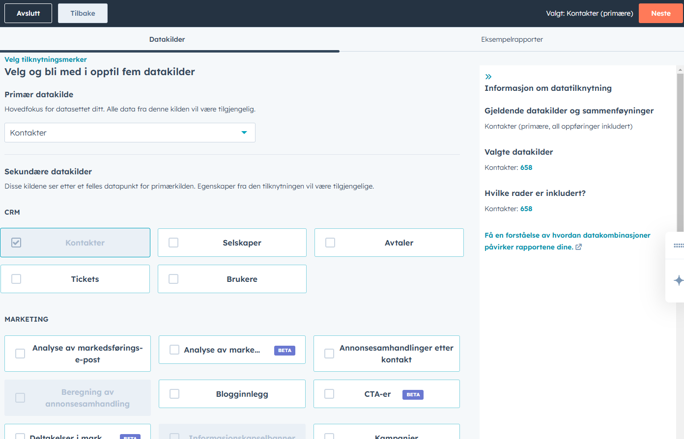
Task: Click the 658 count under Valgte datakilder
Action: point(526,168)
